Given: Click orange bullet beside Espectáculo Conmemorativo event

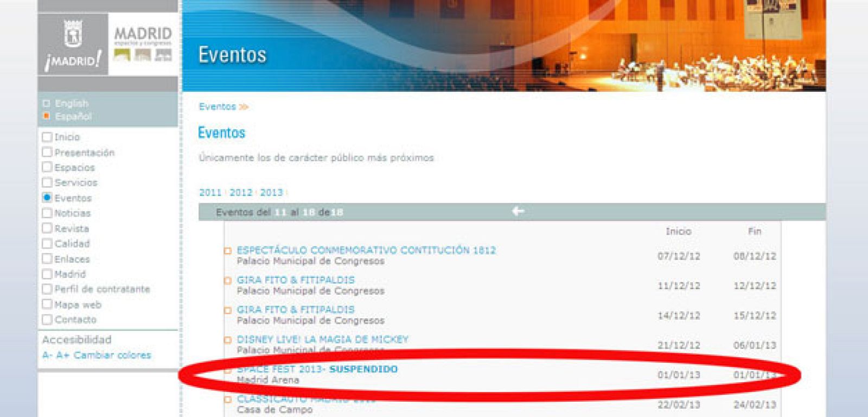Looking at the screenshot, I should [x=228, y=251].
